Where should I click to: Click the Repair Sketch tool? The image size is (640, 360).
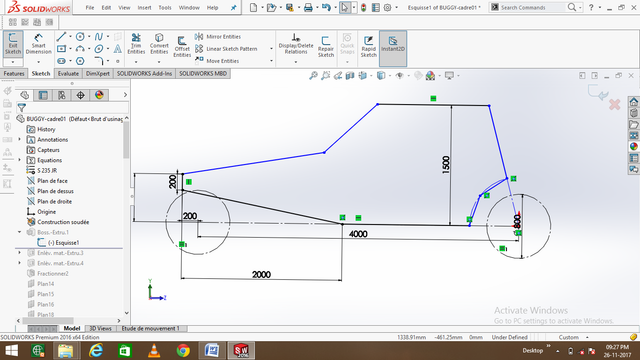tap(326, 47)
